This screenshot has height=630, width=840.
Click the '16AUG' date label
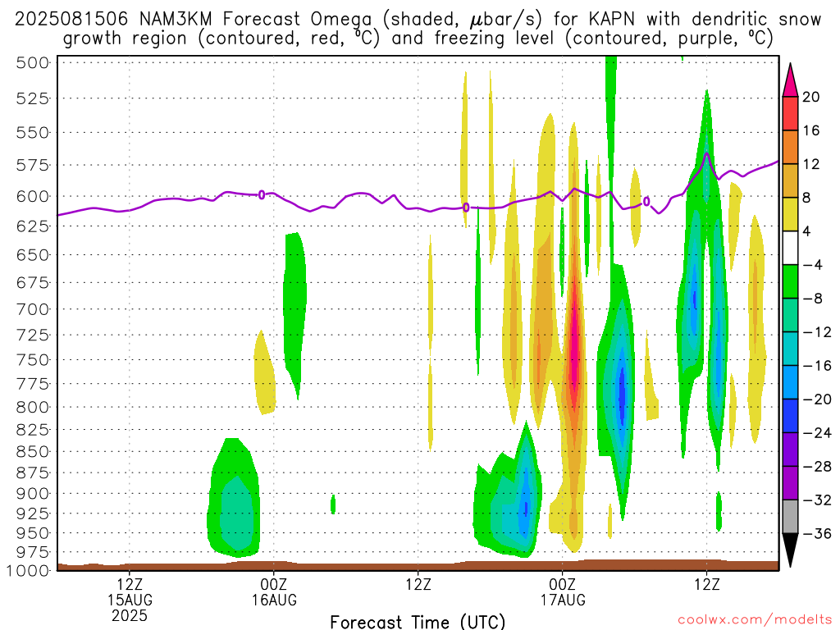tap(274, 600)
